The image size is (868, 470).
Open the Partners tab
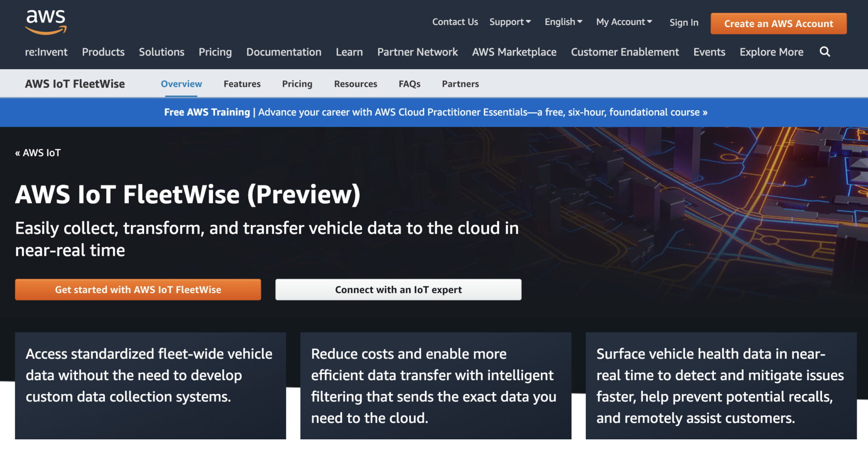[x=460, y=84]
